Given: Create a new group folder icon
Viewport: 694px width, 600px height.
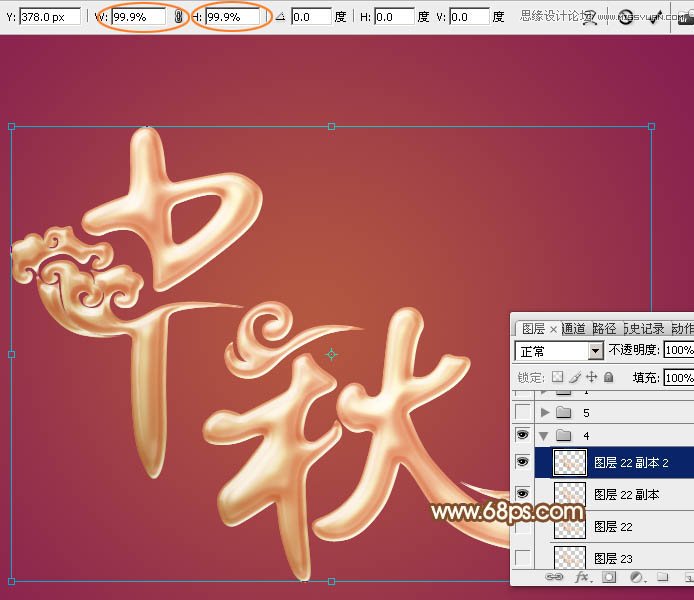Looking at the screenshot, I should point(662,577).
